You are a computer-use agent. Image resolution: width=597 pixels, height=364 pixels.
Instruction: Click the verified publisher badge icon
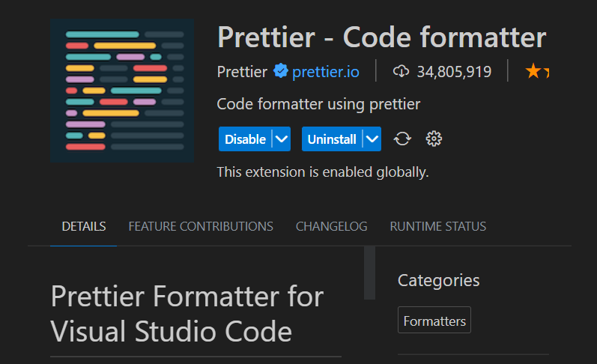tap(281, 71)
